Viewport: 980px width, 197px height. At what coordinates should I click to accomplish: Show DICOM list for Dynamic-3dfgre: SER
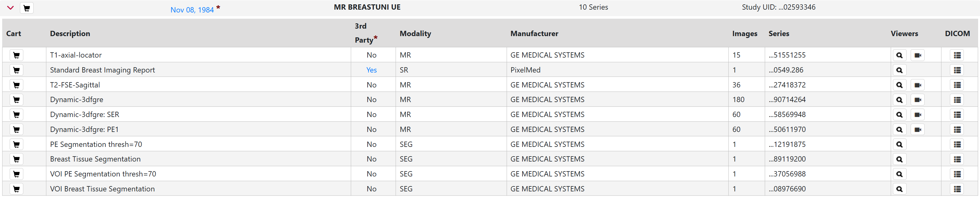coord(957,115)
